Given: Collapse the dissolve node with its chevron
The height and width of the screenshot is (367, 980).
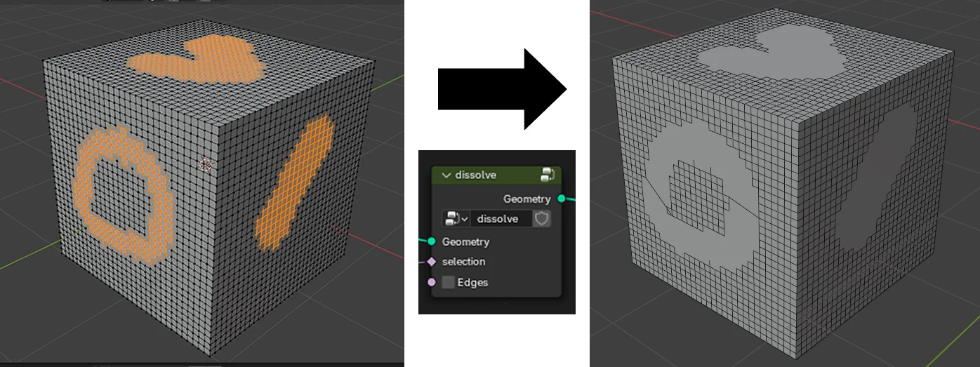Looking at the screenshot, I should click(x=445, y=175).
